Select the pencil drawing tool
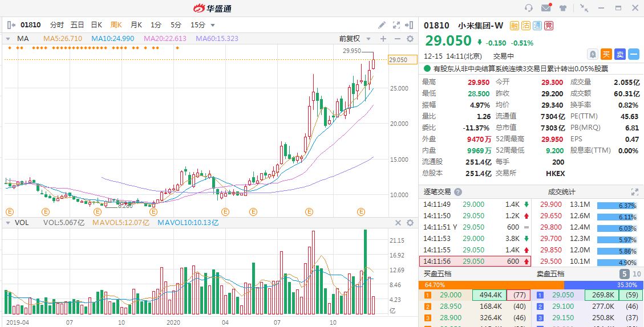The width and height of the screenshot is (644, 327). coord(382,25)
